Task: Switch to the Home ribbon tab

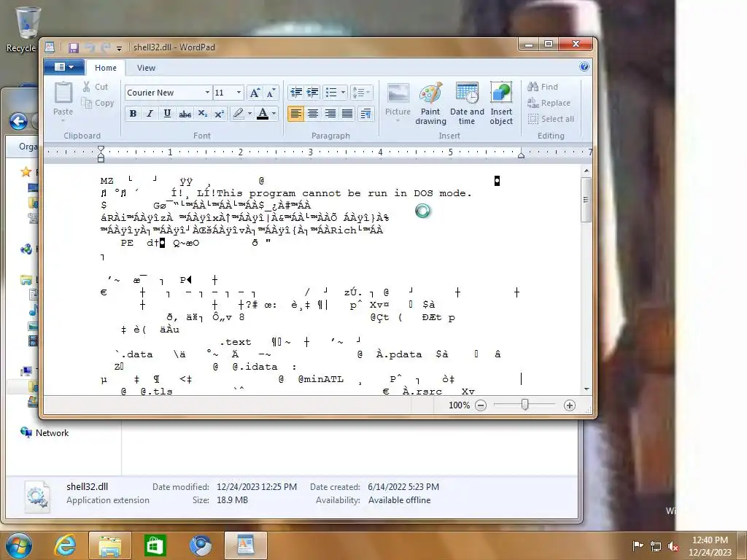Action: coord(105,68)
